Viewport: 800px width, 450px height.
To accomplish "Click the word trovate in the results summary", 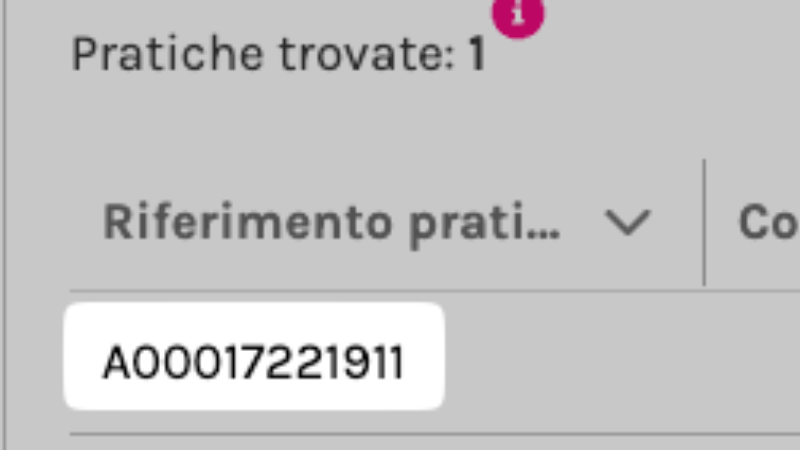I will [x=367, y=54].
